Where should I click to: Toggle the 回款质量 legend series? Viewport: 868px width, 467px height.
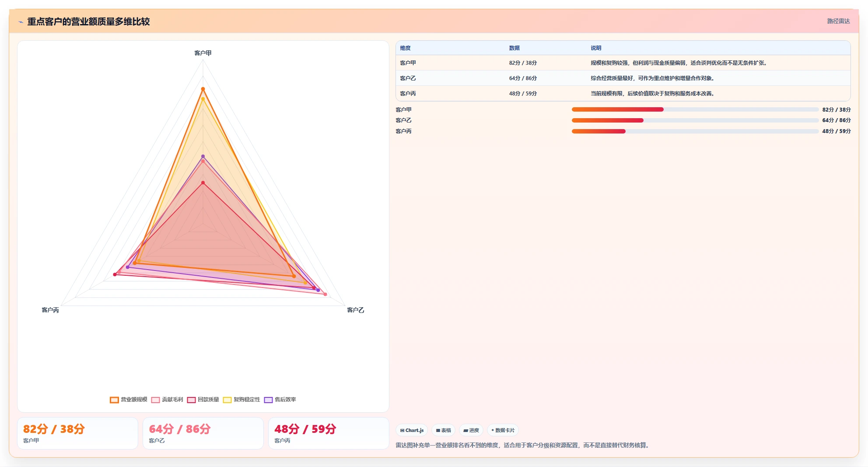(x=203, y=400)
